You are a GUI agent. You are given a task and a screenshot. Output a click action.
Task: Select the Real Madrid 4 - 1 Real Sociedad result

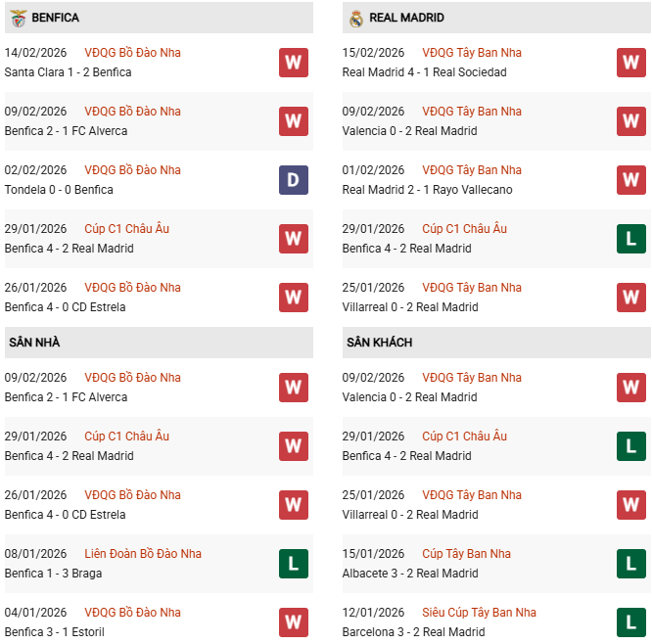click(424, 72)
